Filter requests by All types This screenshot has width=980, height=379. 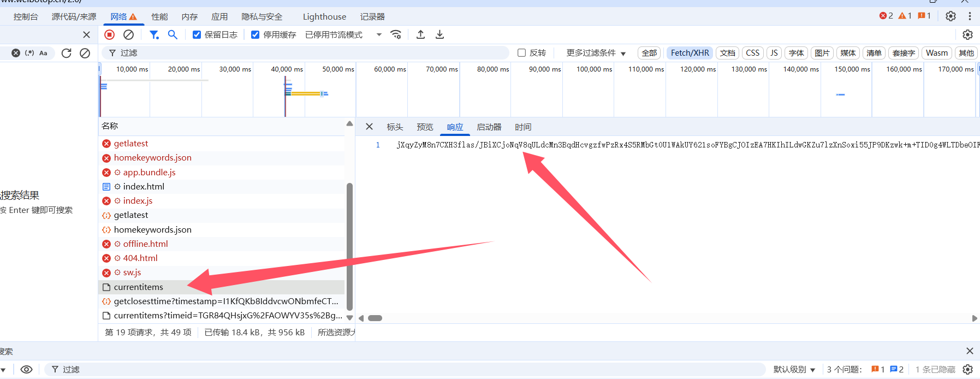[x=649, y=53]
